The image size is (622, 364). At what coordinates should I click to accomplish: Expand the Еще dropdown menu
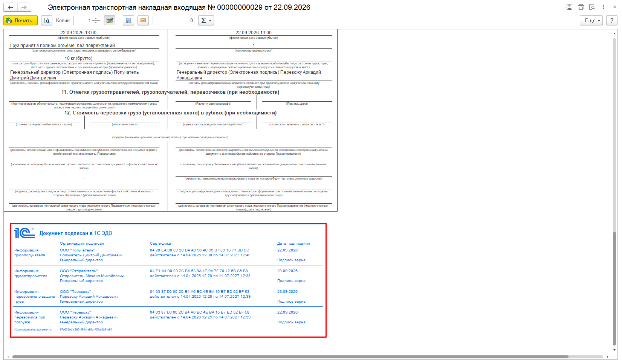(x=591, y=20)
